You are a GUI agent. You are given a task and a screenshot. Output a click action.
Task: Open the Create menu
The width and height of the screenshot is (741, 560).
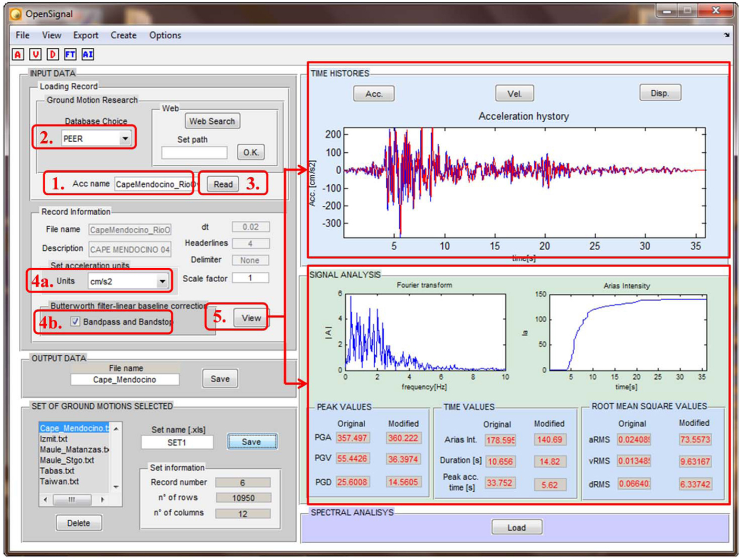123,35
